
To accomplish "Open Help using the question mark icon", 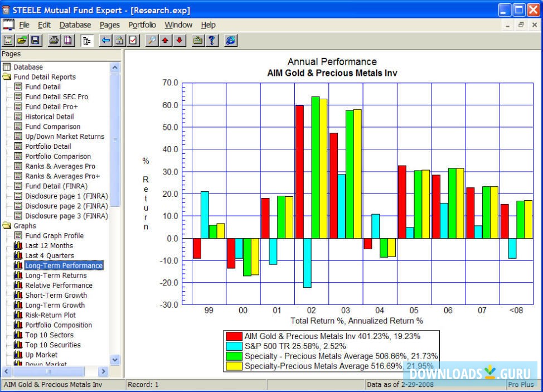I will pos(211,40).
